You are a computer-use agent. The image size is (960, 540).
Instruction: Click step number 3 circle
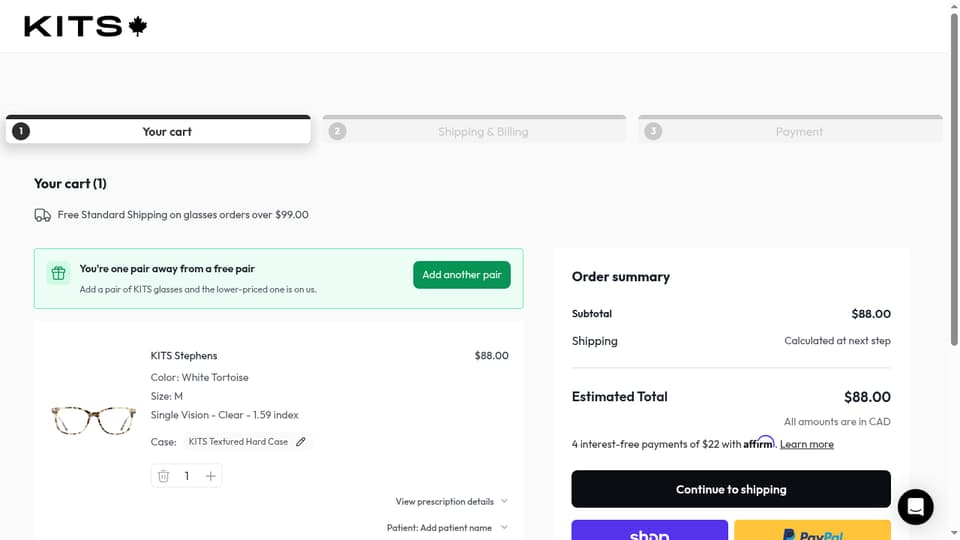click(653, 131)
